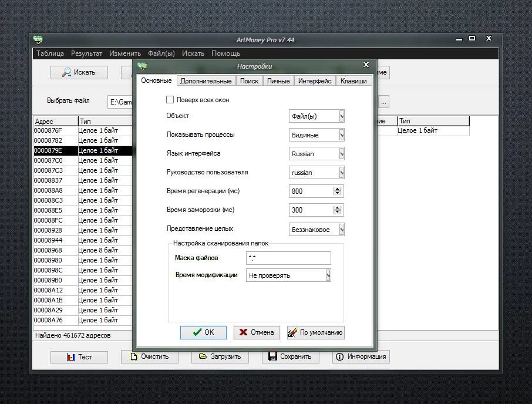
Task: Click the blank page icon on Очистить
Action: tap(134, 356)
